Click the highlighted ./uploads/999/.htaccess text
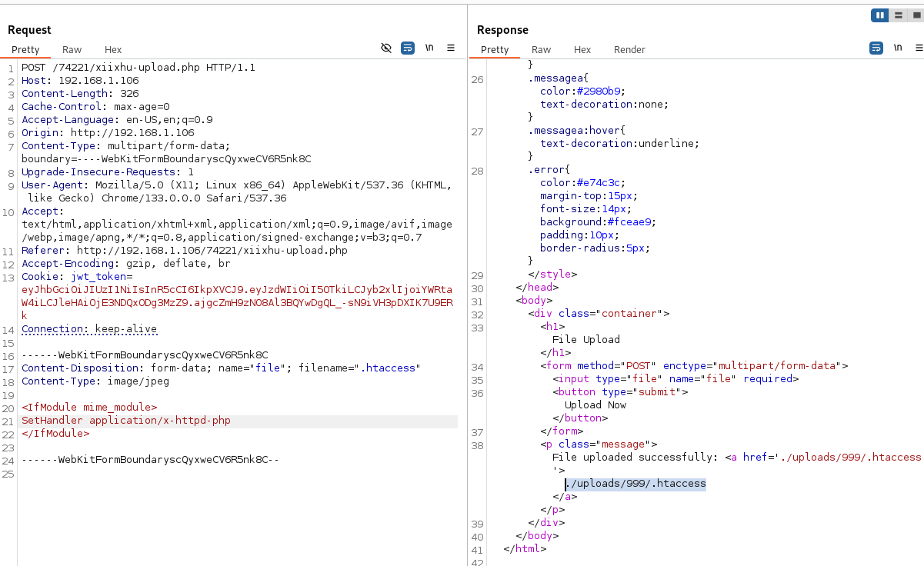 point(635,484)
